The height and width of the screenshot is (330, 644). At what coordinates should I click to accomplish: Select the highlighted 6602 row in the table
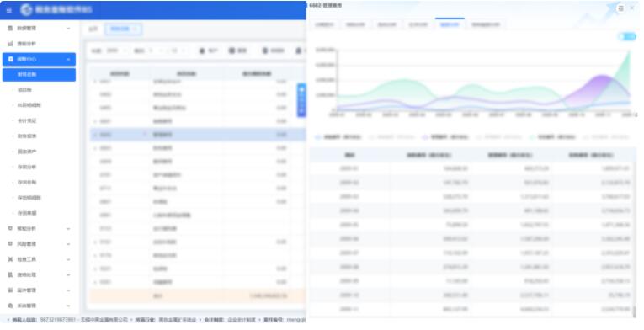(198, 135)
